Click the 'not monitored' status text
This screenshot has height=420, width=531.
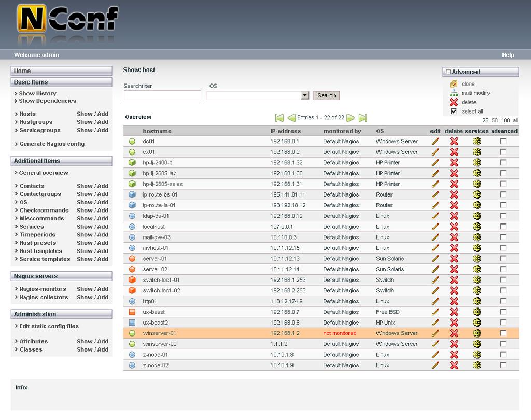tap(340, 333)
